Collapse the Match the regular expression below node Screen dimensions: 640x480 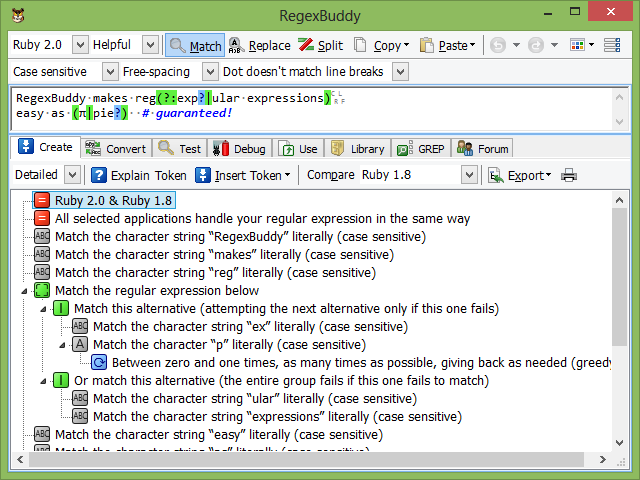pos(24,291)
